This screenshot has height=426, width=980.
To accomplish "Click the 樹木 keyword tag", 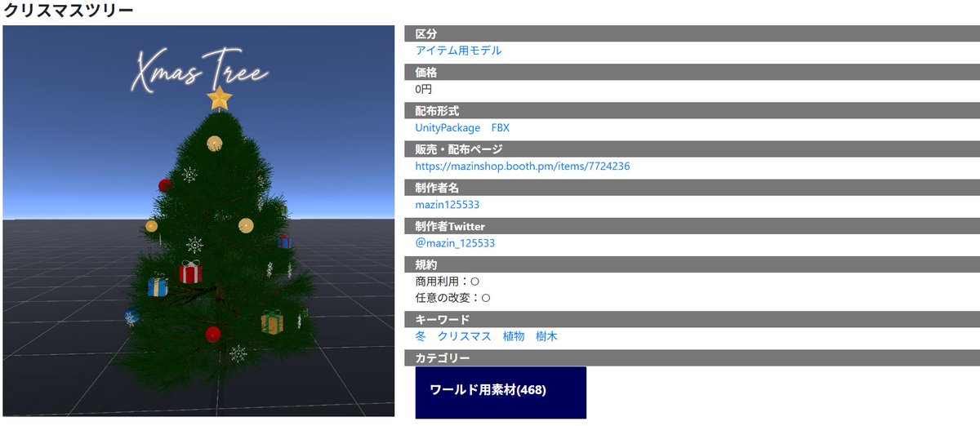I will [547, 336].
